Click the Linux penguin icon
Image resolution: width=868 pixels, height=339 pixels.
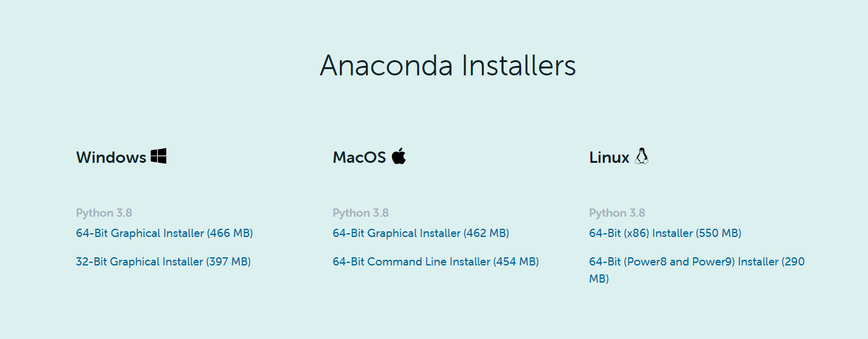[642, 157]
